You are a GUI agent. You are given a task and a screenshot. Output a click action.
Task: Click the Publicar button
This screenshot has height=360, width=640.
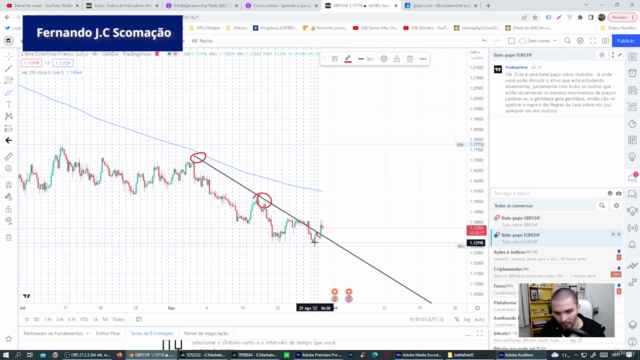pyautogui.click(x=625, y=41)
